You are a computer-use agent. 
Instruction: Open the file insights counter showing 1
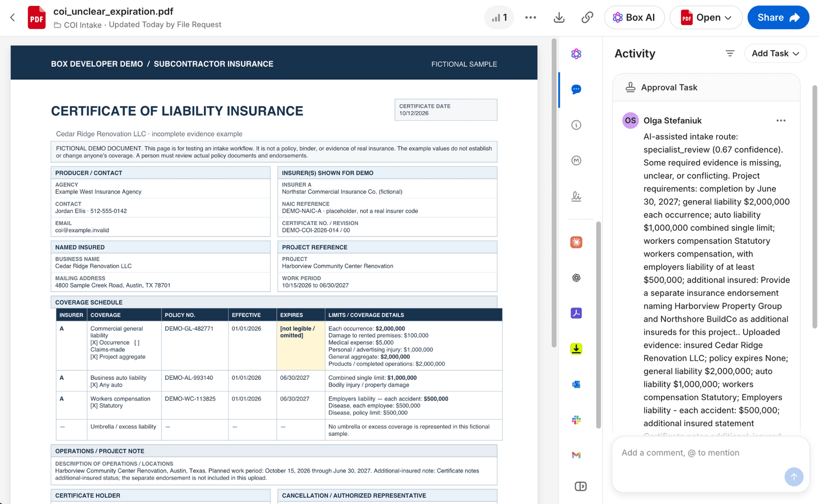(x=499, y=18)
